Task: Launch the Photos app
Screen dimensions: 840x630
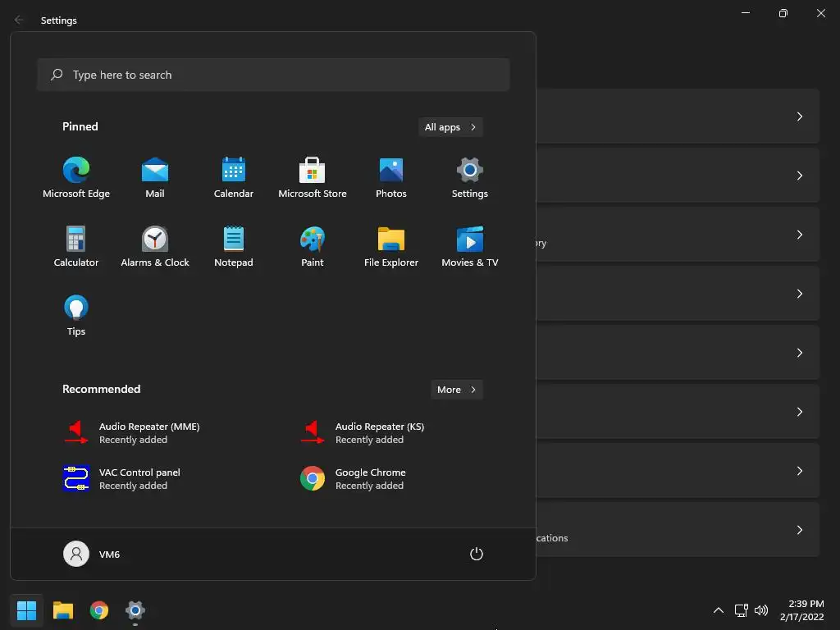Action: [391, 177]
